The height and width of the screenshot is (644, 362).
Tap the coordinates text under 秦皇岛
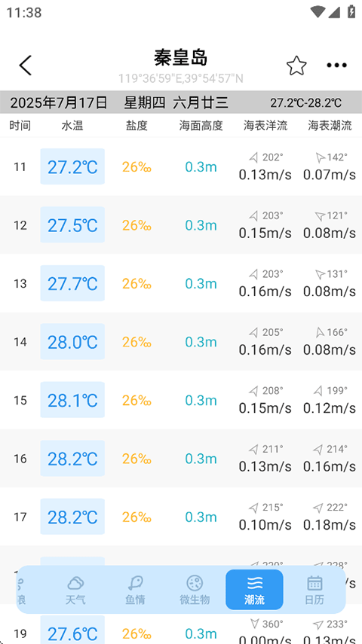(x=181, y=78)
